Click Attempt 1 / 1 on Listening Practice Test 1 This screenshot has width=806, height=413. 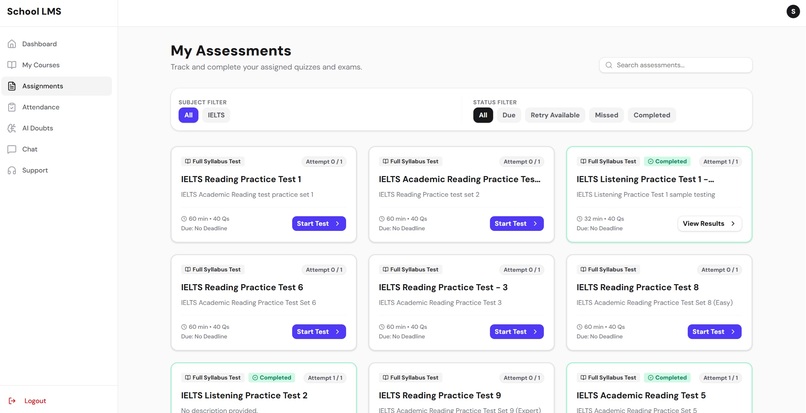721,161
